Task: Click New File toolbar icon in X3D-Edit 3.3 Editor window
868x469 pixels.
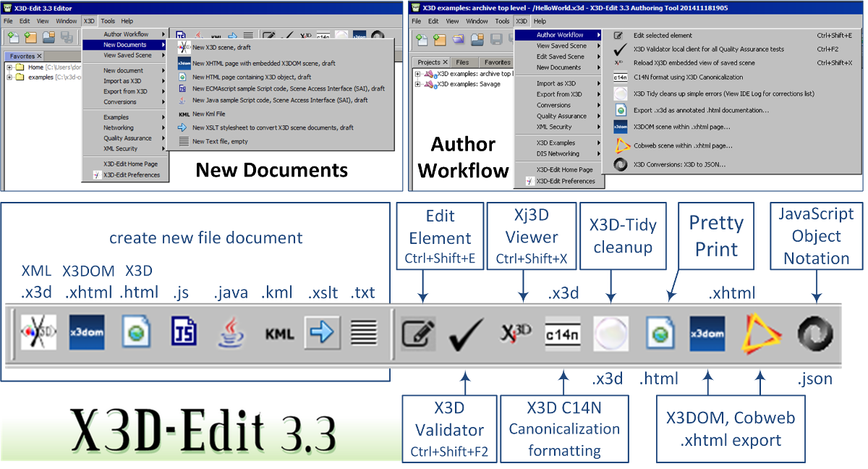Action: coord(14,37)
